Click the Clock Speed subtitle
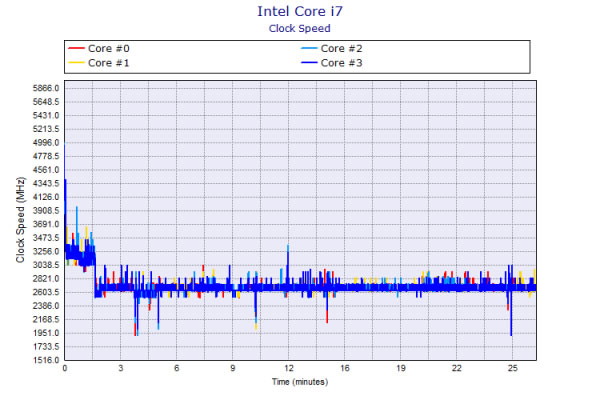 (300, 29)
